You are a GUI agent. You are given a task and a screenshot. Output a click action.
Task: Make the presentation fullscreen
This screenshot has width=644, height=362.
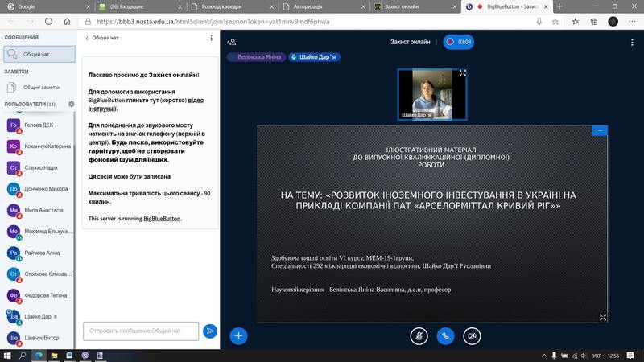coord(602,317)
